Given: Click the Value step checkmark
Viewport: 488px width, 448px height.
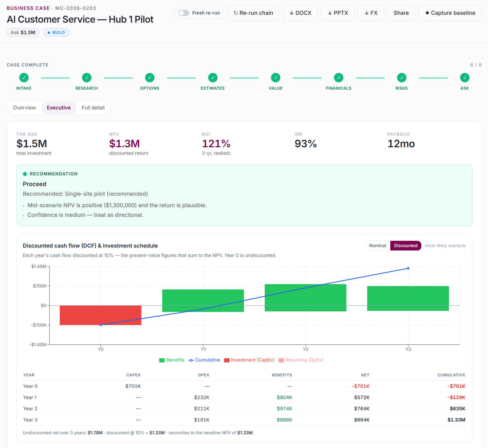Looking at the screenshot, I should 276,78.
